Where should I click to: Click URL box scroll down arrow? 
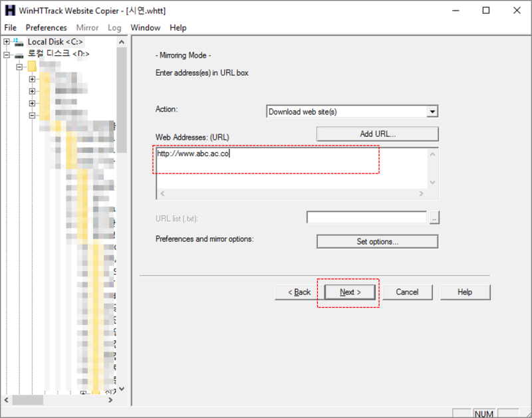433,182
